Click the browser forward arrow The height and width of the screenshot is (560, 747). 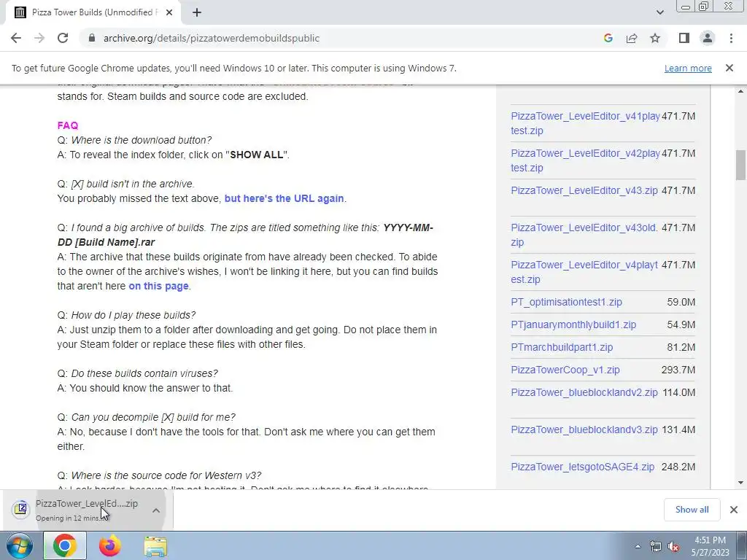coord(39,38)
